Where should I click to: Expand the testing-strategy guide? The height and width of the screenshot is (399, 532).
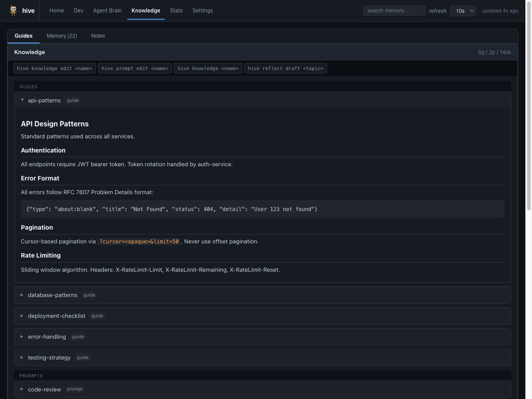[x=262, y=357]
